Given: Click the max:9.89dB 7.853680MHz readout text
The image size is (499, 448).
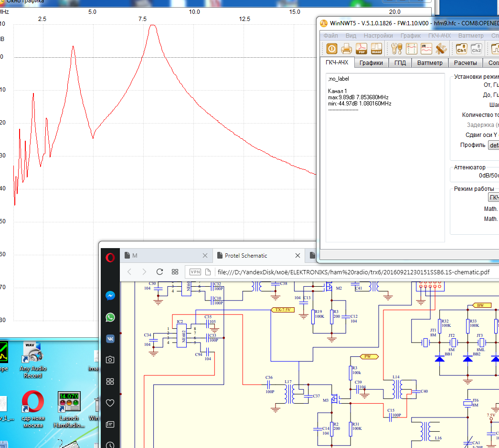Looking at the screenshot, I should 358,97.
